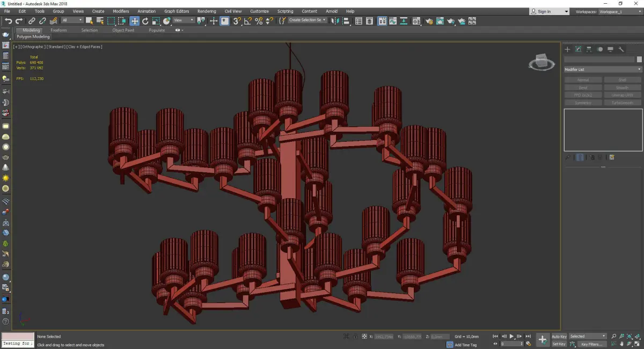Activate the Select and Scale tool
This screenshot has height=349, width=644.
[x=156, y=21]
